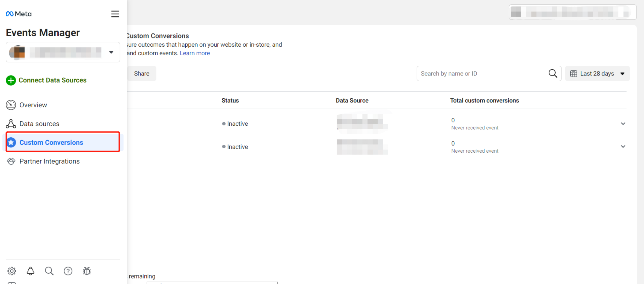Click the Status column header
This screenshot has height=284, width=644.
(230, 101)
